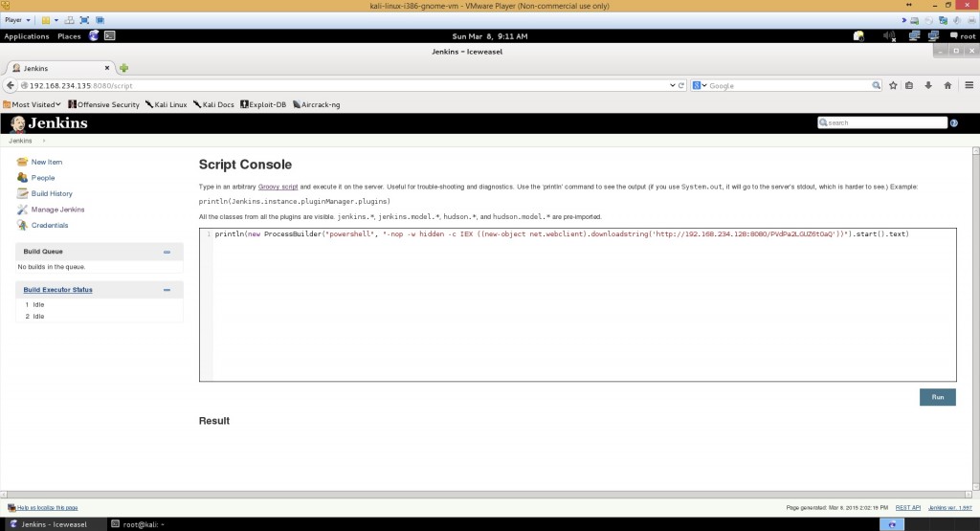Screen dimensions: 980x531
Task: Open Jenkins ver. footer link
Action: tap(950, 508)
